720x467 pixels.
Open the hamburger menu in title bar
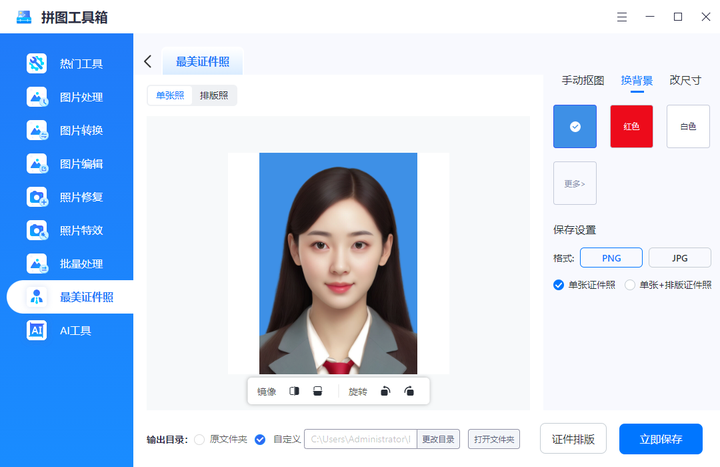tap(622, 17)
